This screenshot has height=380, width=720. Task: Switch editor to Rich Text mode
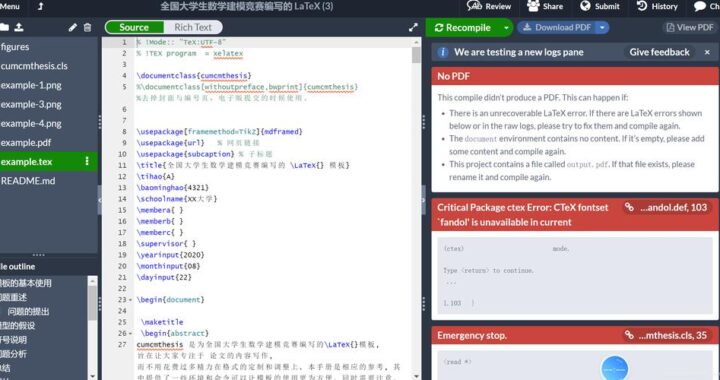(193, 27)
